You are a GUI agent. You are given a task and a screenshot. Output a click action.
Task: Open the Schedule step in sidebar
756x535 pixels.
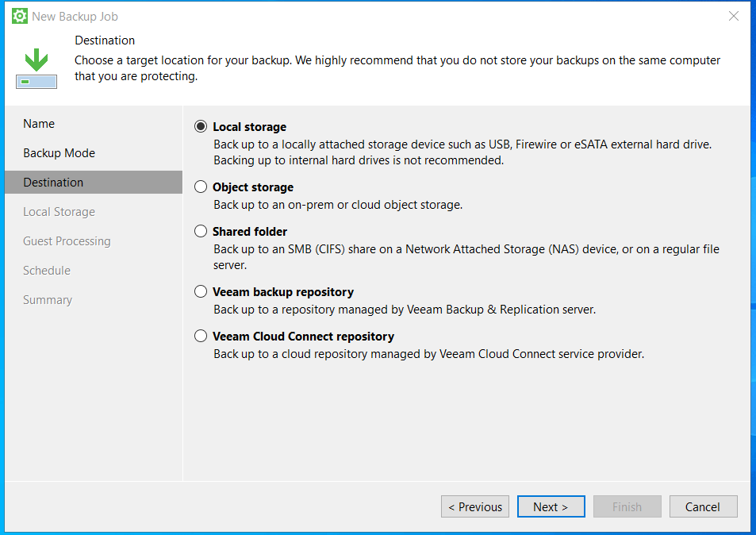point(47,271)
